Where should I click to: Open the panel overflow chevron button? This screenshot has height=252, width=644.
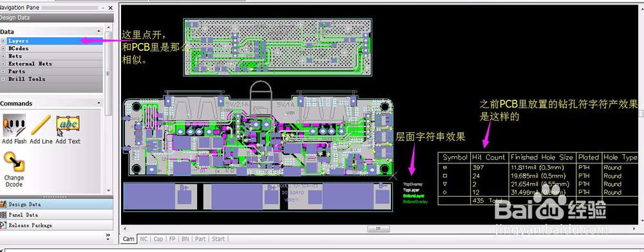coord(108,236)
